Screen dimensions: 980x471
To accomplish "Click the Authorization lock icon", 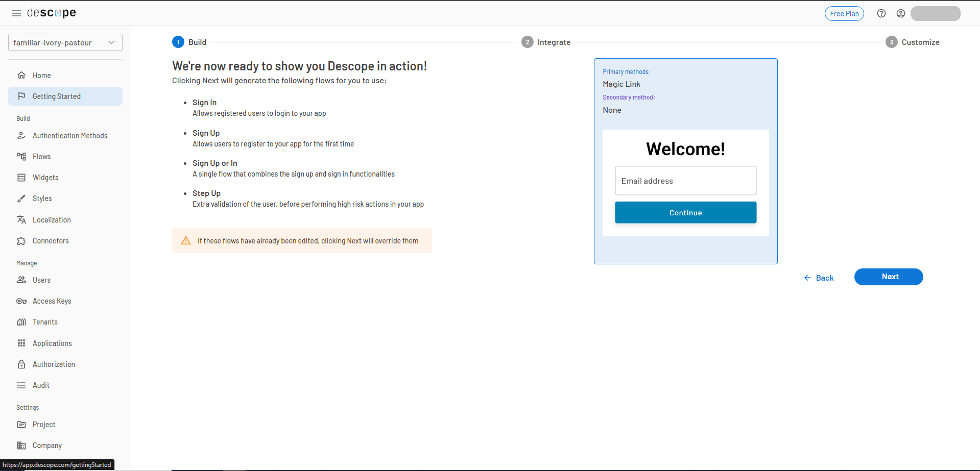I will 21,364.
